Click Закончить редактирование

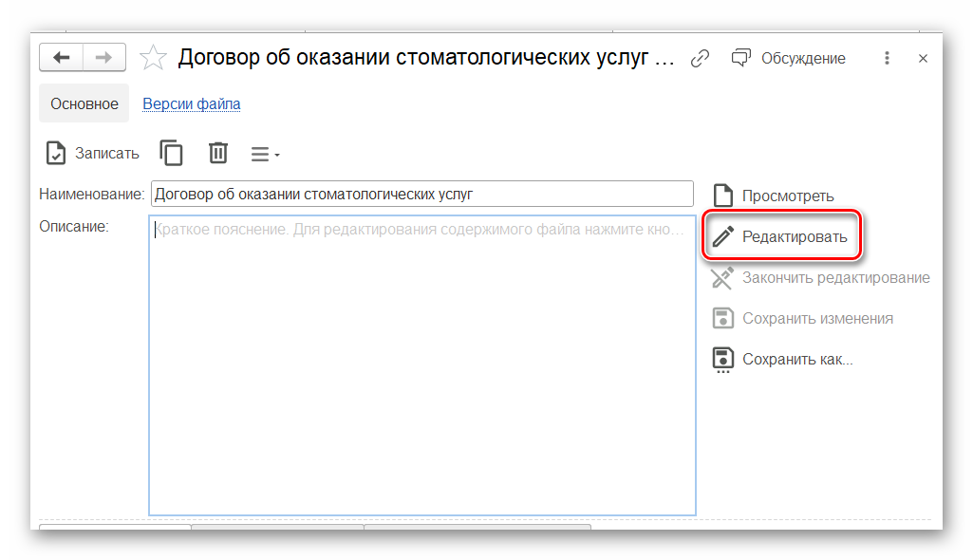pyautogui.click(x=820, y=278)
